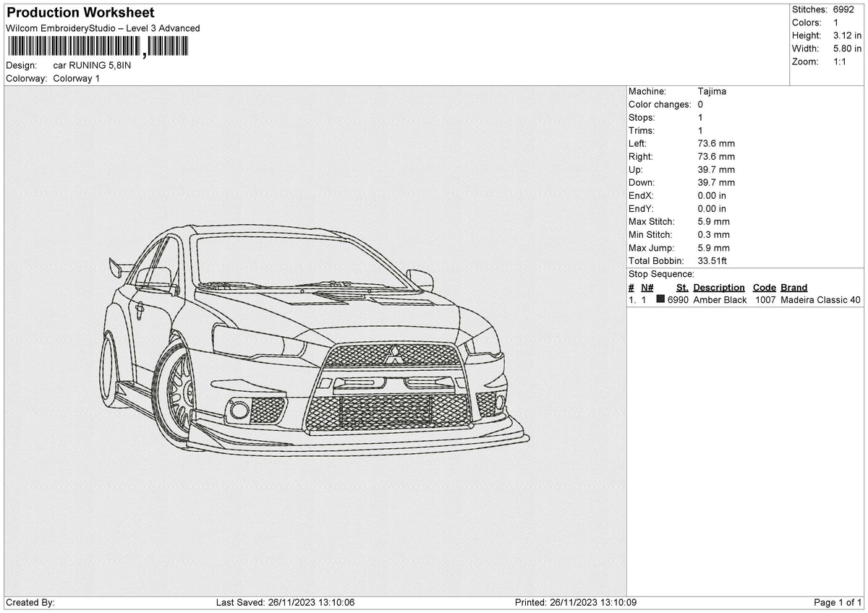Click the Max Stitch value 5.9 mm
Screen dimensions: 868x613
click(x=714, y=221)
